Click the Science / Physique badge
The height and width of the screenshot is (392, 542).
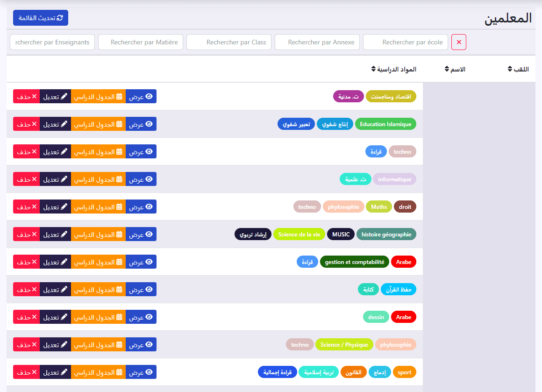click(x=344, y=345)
